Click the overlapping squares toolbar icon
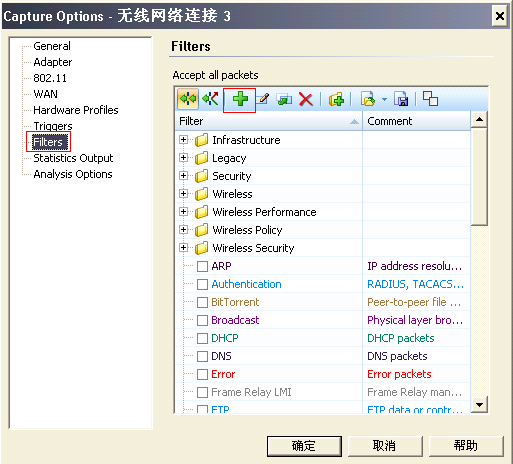This screenshot has height=464, width=513. coord(430,99)
